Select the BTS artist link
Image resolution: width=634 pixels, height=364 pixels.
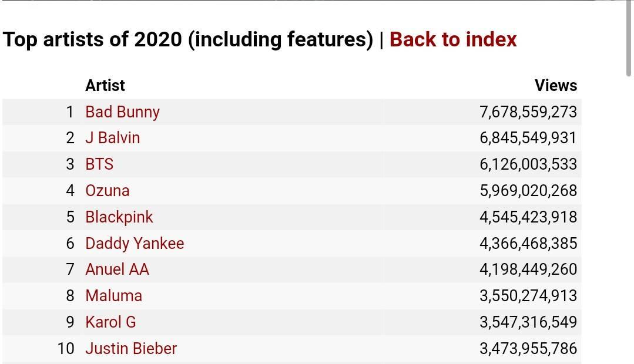point(99,164)
